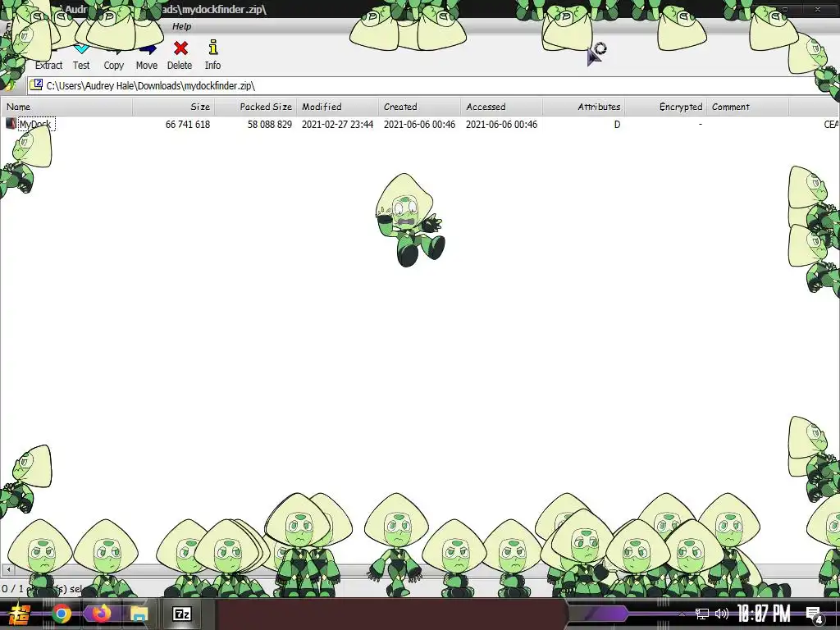The image size is (840, 630).
Task: Open network status tray icon
Action: point(702,614)
